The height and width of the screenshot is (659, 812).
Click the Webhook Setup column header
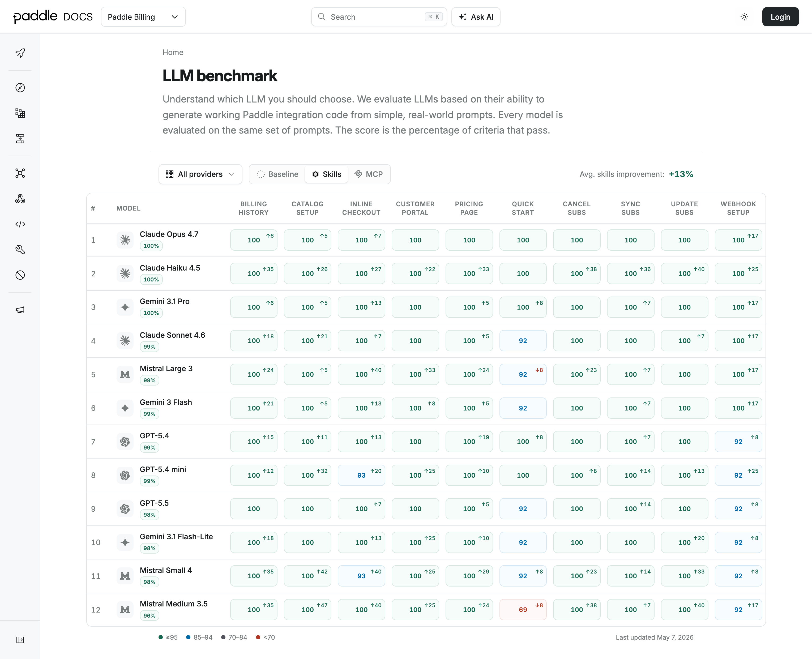tap(738, 208)
